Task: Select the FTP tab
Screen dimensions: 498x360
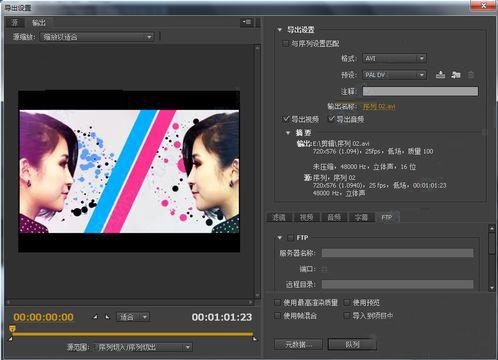Action: tap(387, 217)
